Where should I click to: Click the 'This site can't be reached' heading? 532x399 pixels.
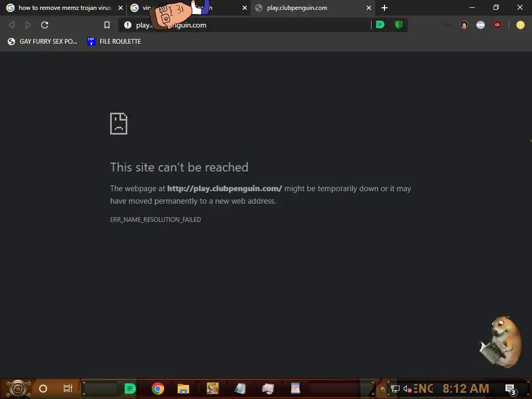pyautogui.click(x=179, y=167)
